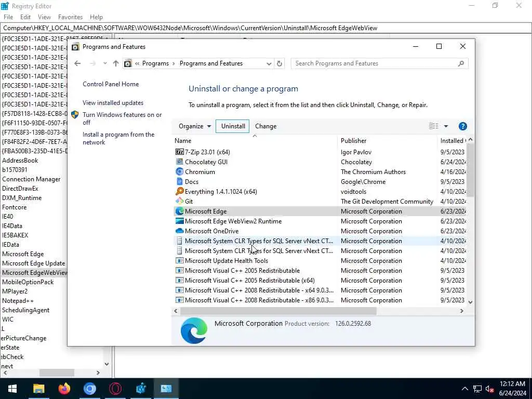Open the Windows Start button
Screen dimensions: 532x399
pos(12,389)
